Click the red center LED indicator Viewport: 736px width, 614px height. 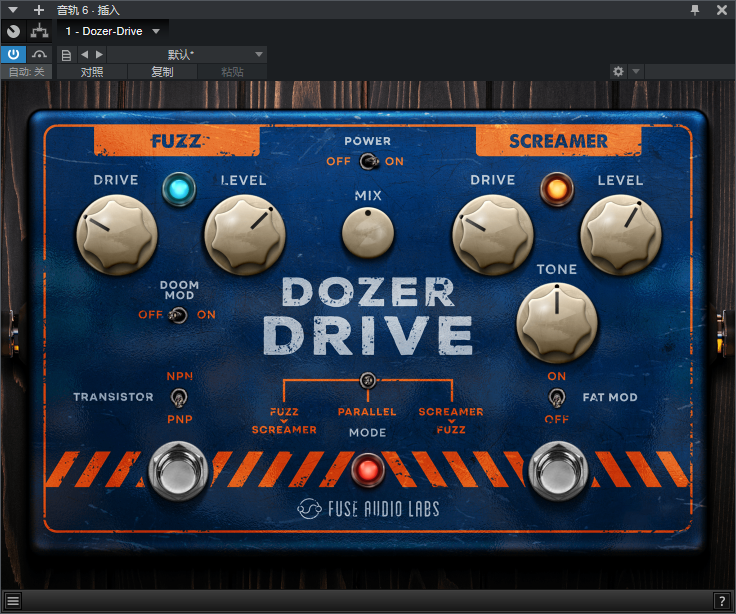click(x=368, y=470)
